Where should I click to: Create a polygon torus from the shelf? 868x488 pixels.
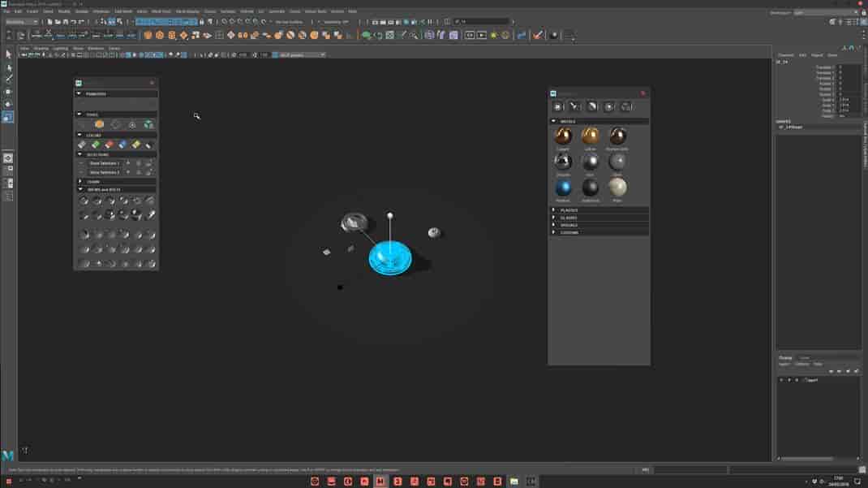(196, 35)
